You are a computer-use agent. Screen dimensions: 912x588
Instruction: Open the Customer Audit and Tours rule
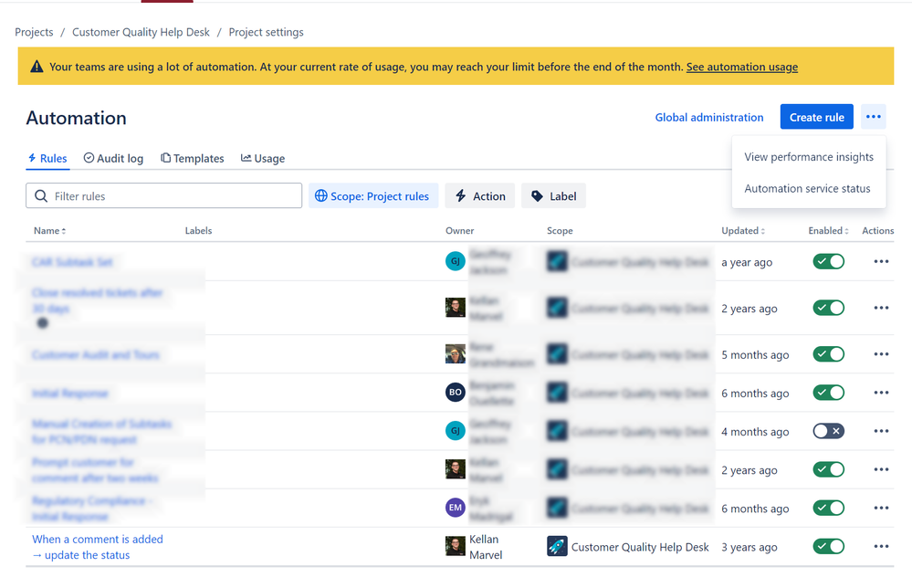click(x=96, y=355)
